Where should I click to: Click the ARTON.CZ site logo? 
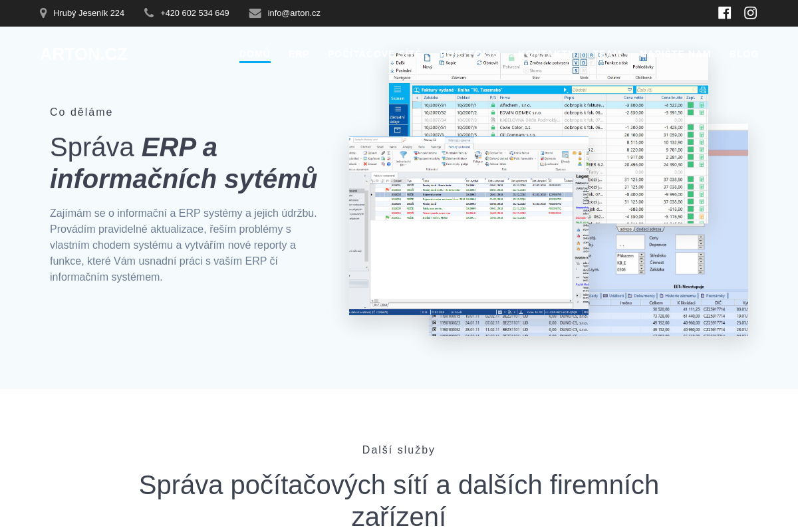pos(83,54)
